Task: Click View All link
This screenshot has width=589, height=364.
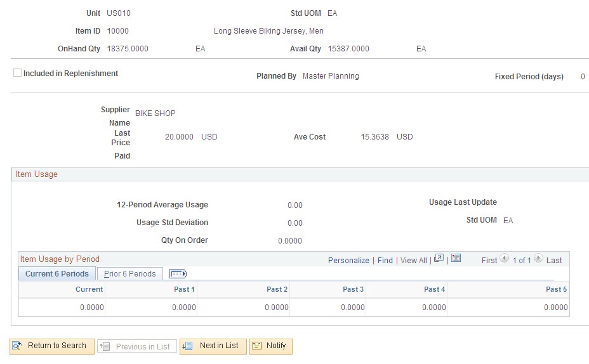Action: (x=414, y=261)
